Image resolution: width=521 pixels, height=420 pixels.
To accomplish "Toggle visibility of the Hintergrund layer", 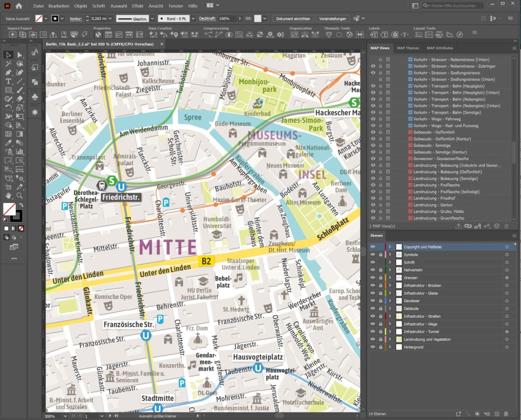I will [373, 346].
